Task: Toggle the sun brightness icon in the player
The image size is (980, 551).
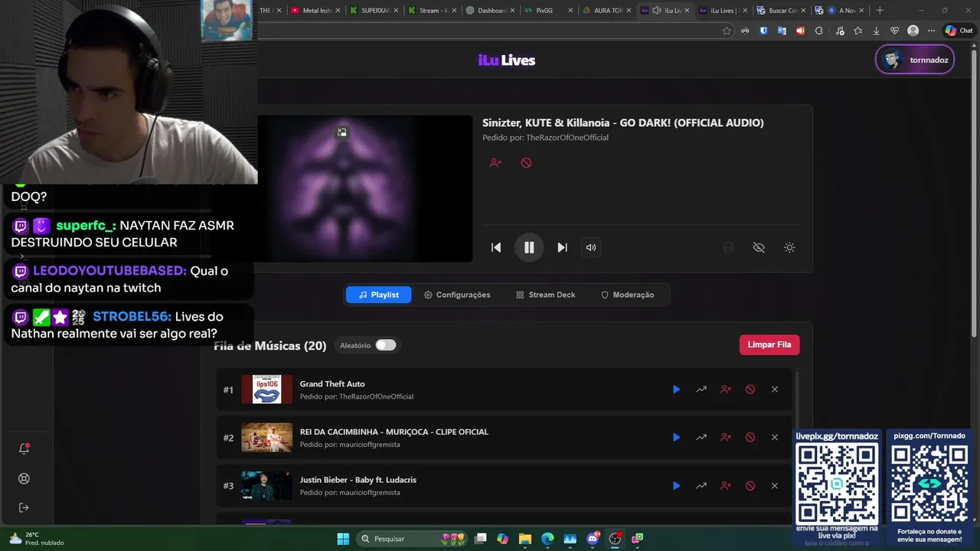Action: [x=789, y=247]
